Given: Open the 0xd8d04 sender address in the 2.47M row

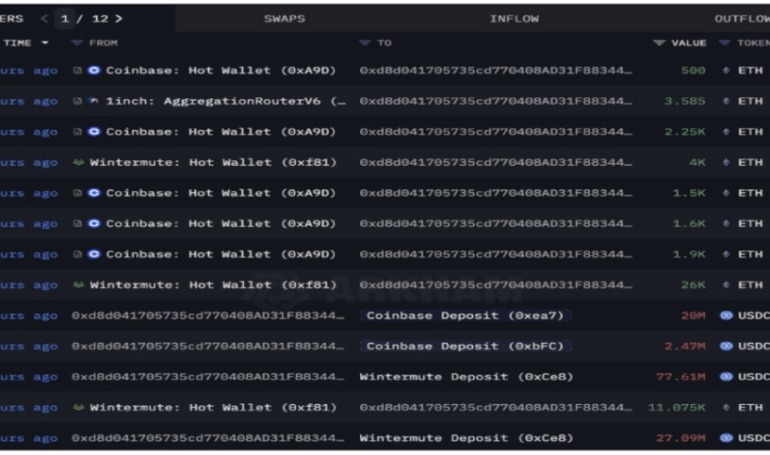Looking at the screenshot, I should tap(208, 346).
